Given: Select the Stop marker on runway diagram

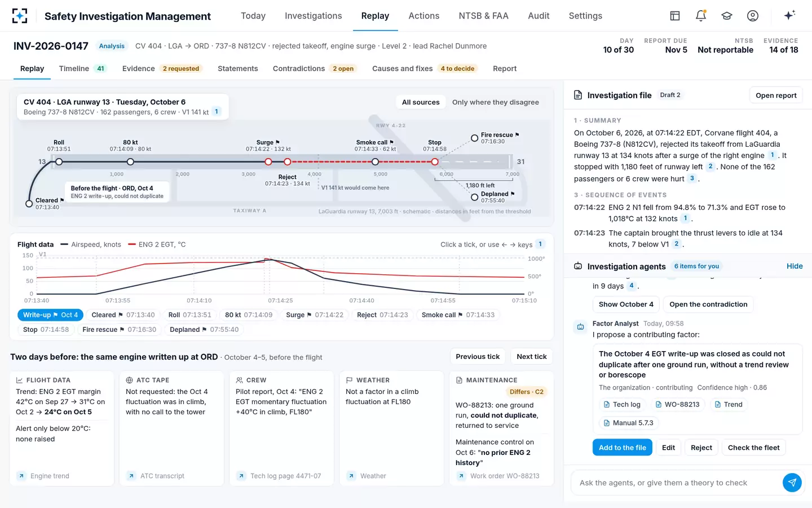Looking at the screenshot, I should (435, 162).
